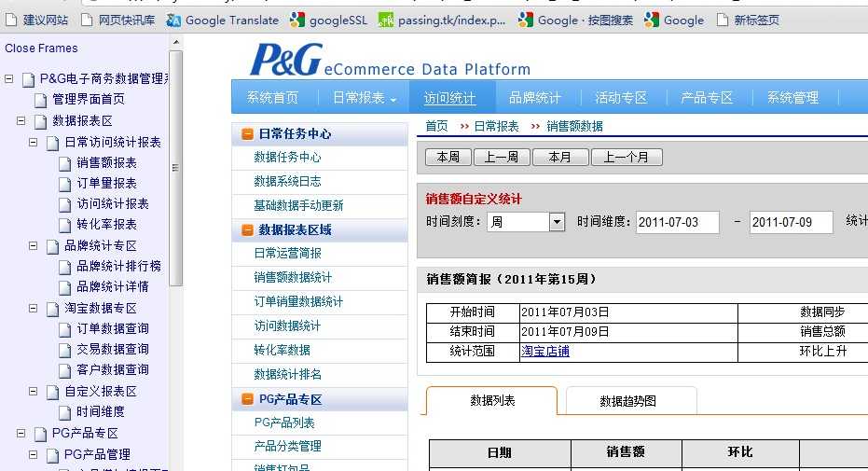Open the plain Google bookmark
This screenshot has height=471, width=868.
[x=674, y=21]
